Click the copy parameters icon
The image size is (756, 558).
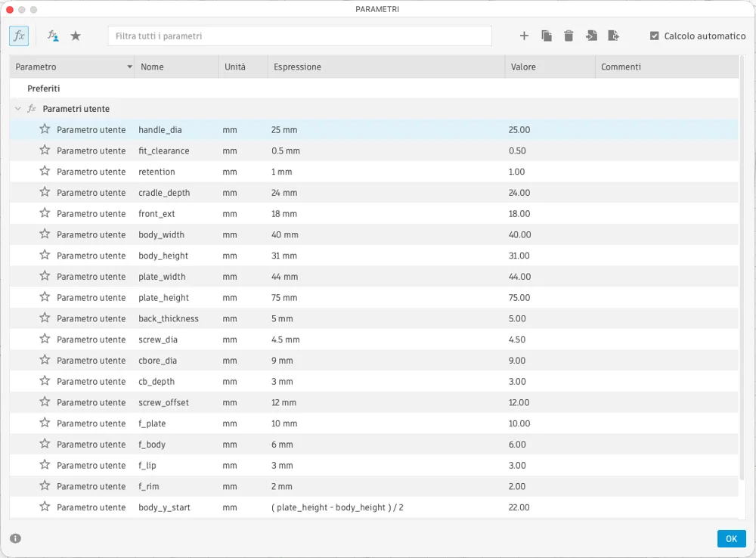547,36
